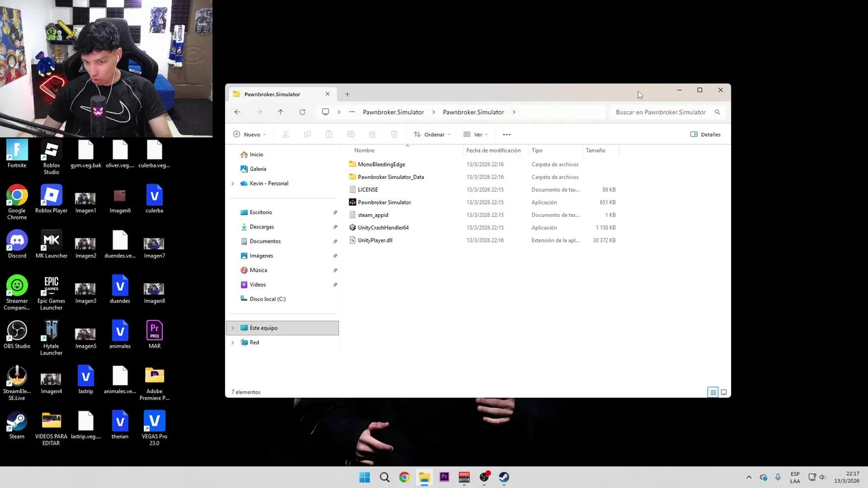
Task: Open Google Chrome desktop shortcut
Action: point(17,203)
